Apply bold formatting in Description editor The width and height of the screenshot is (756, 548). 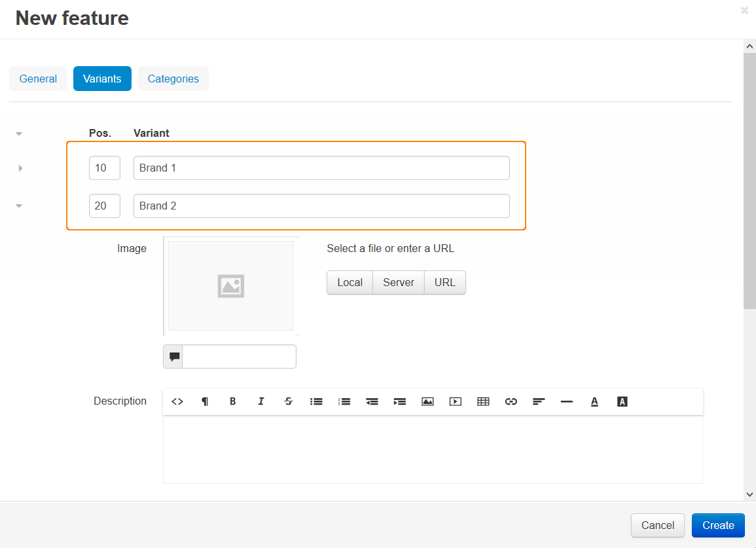(x=233, y=401)
